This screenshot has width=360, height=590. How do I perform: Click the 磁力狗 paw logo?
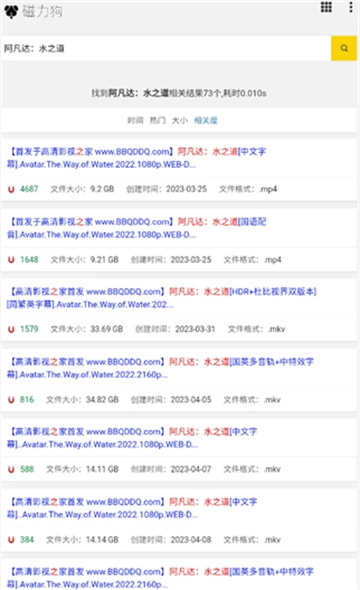pos(11,12)
